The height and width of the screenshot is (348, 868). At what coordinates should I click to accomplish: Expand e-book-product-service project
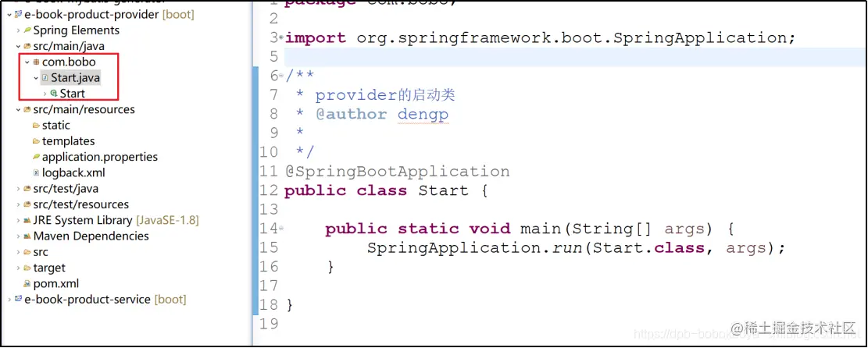point(10,300)
